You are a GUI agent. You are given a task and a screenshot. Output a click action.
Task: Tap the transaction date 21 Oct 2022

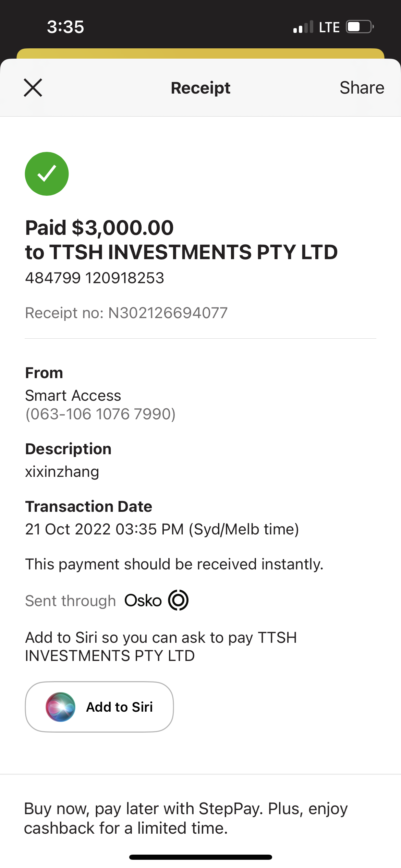tap(68, 529)
